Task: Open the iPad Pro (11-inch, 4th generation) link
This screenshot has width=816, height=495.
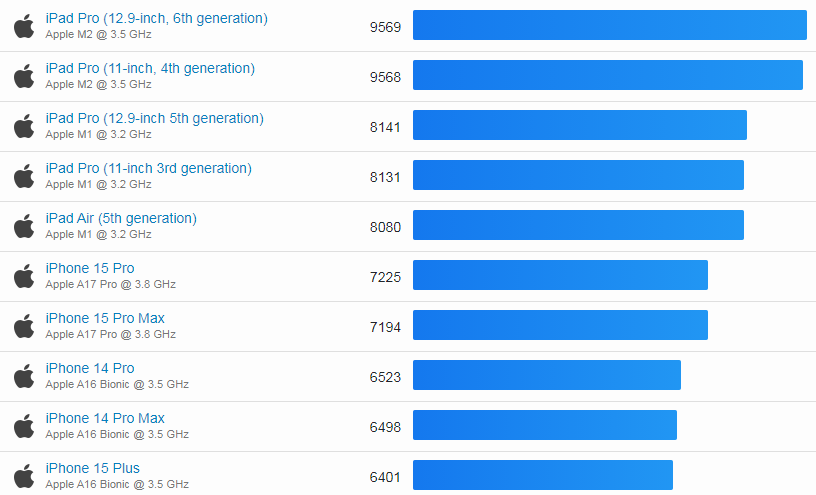Action: click(x=150, y=68)
